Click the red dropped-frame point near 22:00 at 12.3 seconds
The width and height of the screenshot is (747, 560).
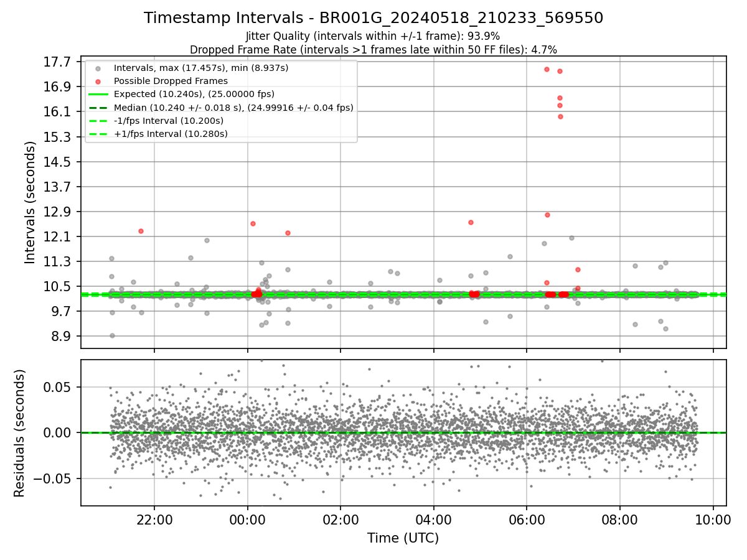click(x=141, y=231)
